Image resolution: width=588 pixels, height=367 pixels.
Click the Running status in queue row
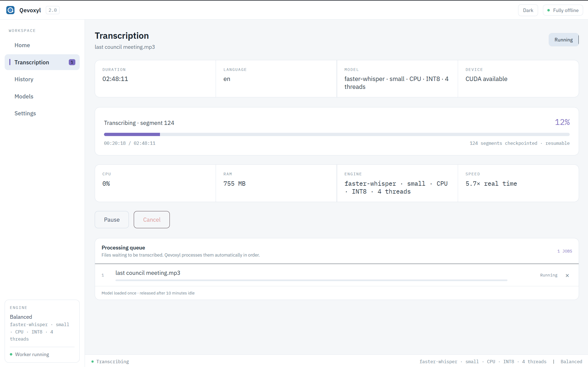point(549,275)
